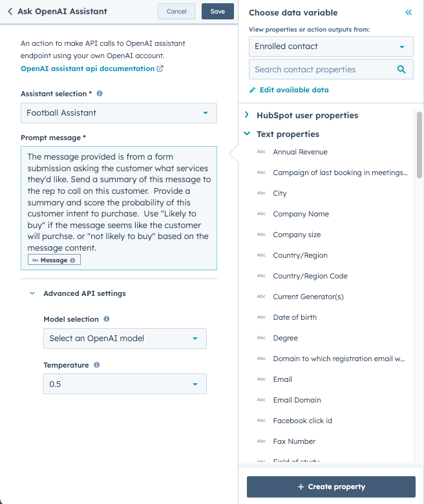Click the search magnifier icon
The width and height of the screenshot is (424, 504).
point(401,70)
